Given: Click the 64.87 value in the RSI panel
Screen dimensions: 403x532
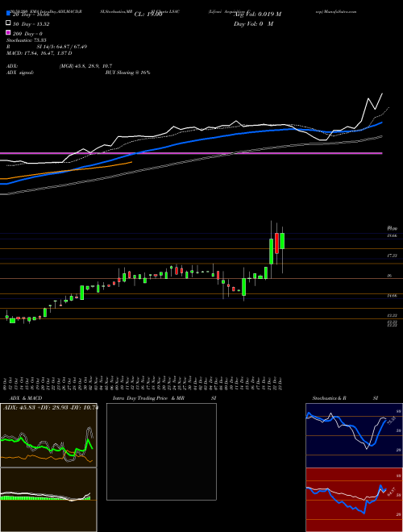Looking at the screenshot, I should click(391, 491).
